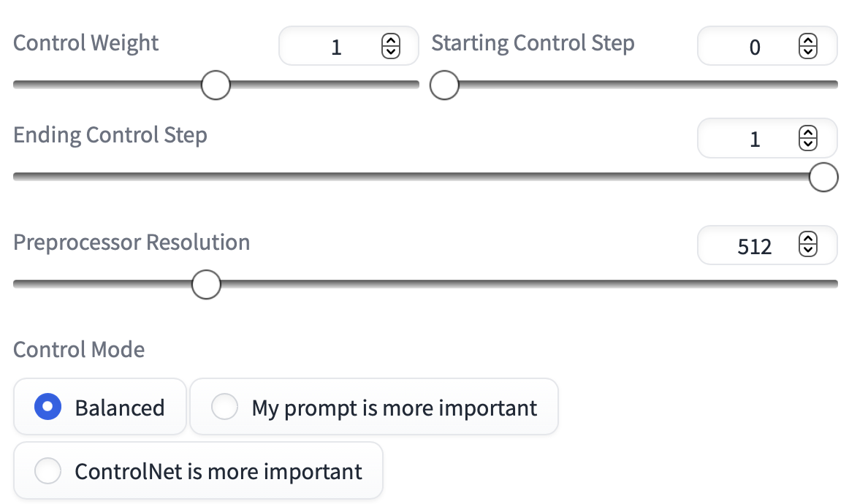
Task: Click the Starting Control Step slider handle
Action: click(x=444, y=85)
